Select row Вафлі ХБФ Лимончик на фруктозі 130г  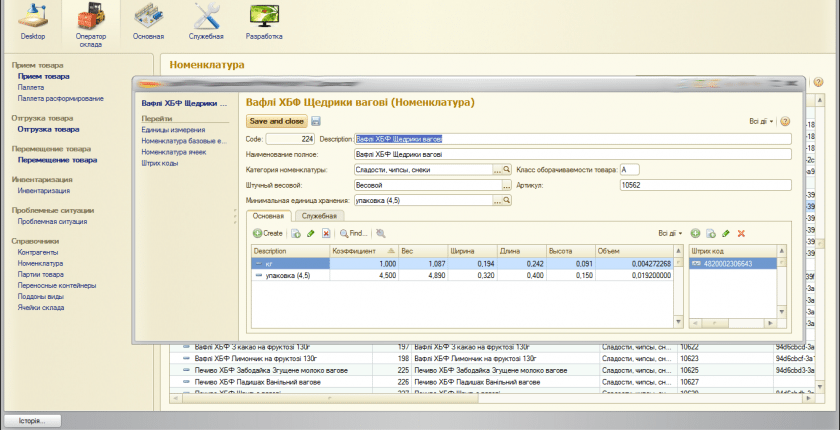(492, 359)
